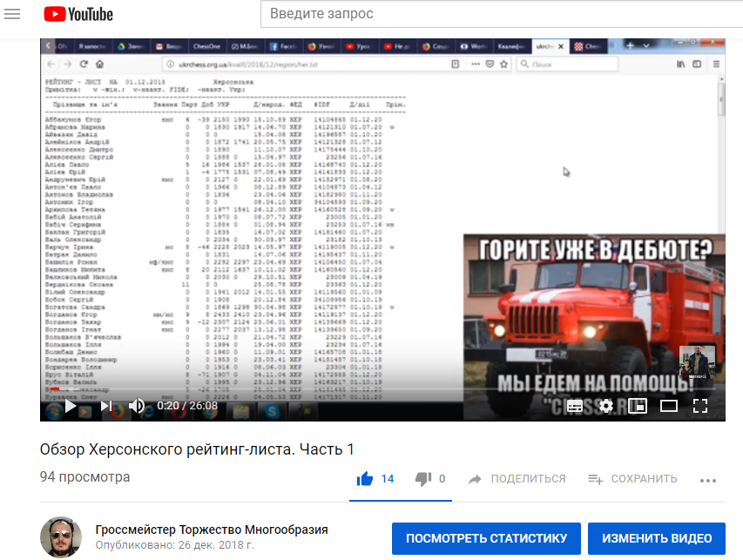
Task: Open the player settings gear
Action: point(606,406)
